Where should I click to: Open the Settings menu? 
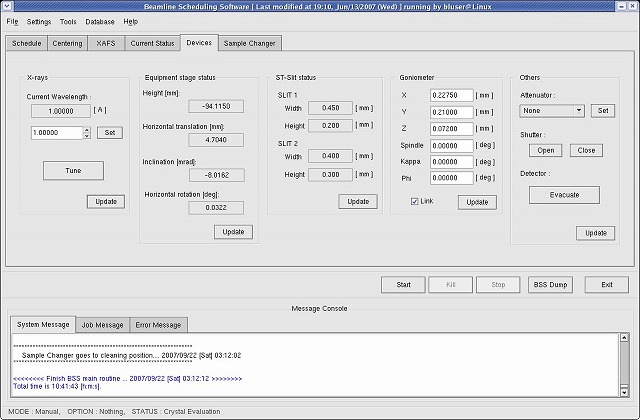click(39, 22)
